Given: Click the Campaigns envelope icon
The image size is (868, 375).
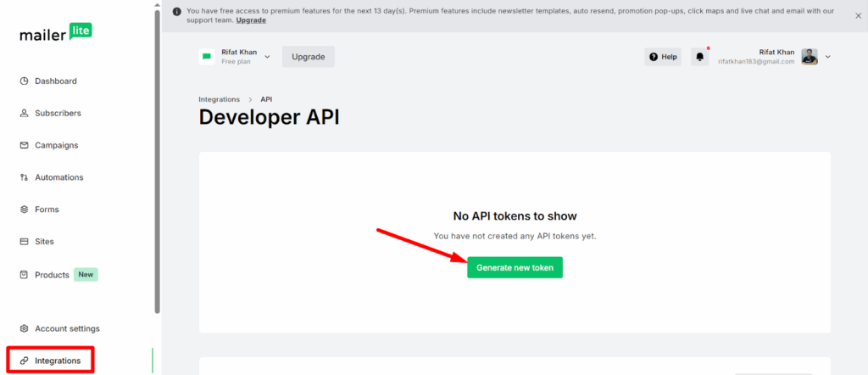Looking at the screenshot, I should [24, 145].
